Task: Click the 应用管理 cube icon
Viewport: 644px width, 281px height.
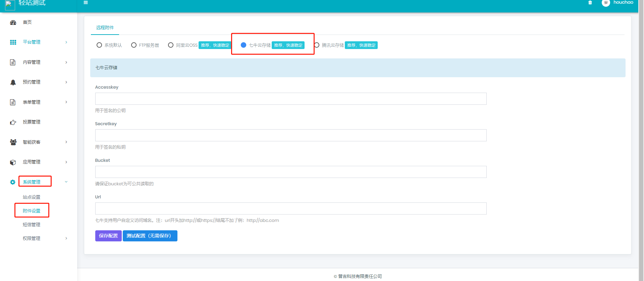Action: tap(13, 162)
